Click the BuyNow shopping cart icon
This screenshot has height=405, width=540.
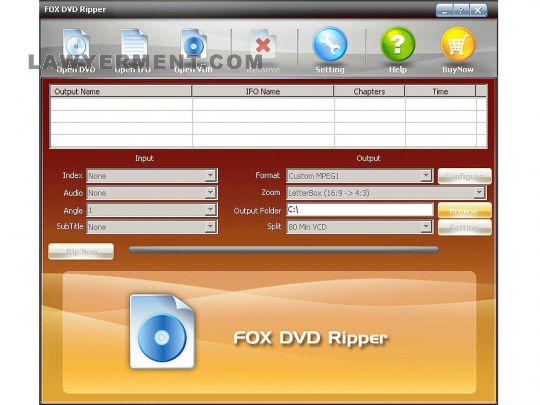458,45
